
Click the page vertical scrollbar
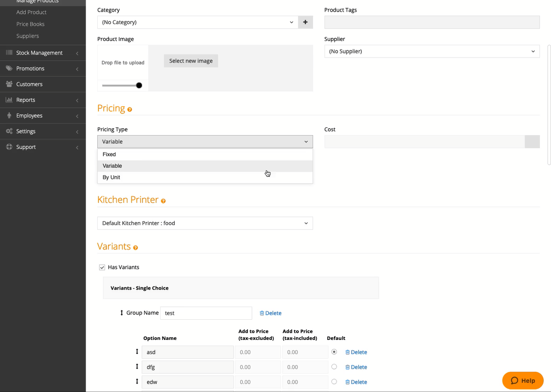tap(549, 105)
